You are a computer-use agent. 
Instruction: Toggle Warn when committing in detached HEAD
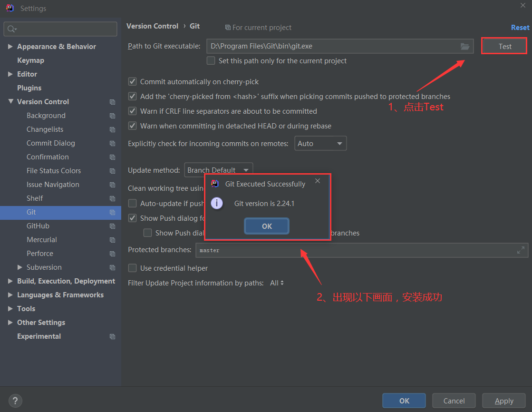pos(132,126)
